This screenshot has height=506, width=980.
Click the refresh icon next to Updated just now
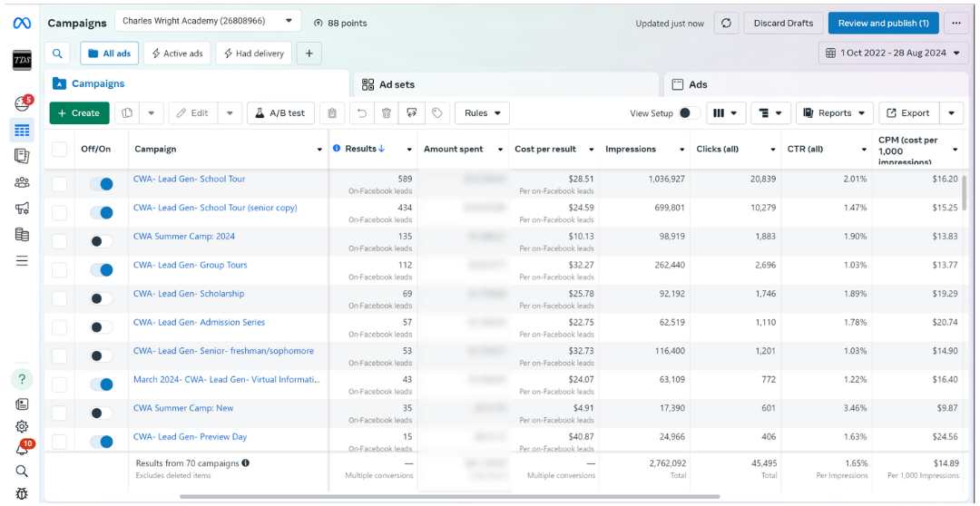tap(726, 24)
